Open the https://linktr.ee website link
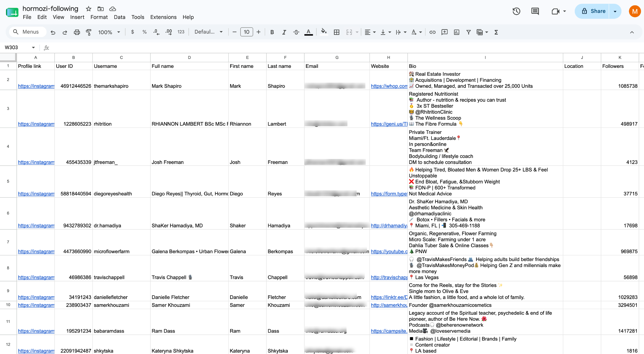 (389, 297)
